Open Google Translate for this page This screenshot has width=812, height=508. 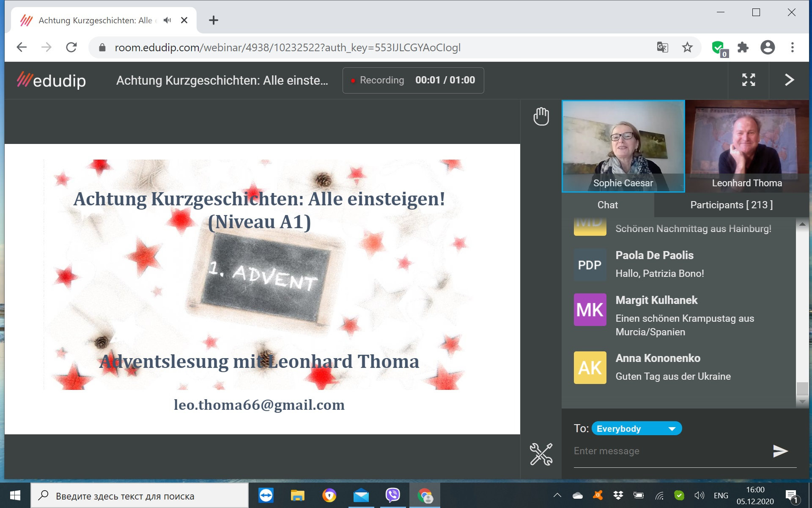click(x=662, y=47)
